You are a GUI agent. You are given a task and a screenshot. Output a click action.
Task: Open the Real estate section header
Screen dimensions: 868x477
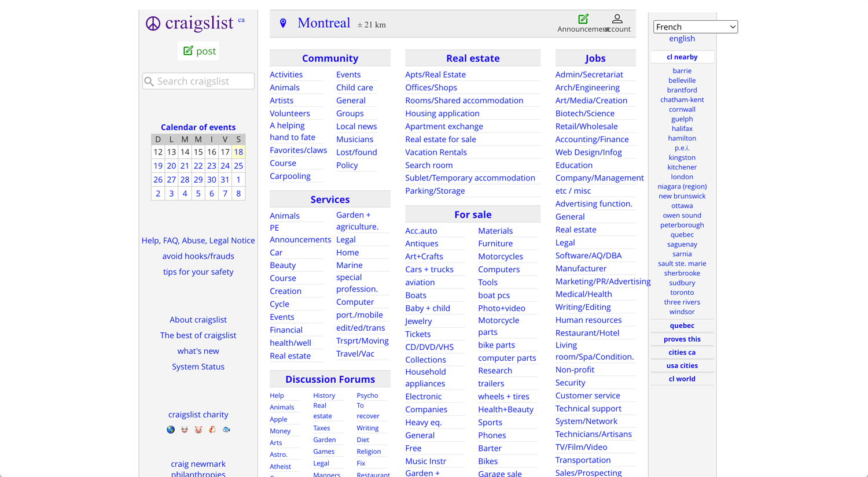click(x=473, y=58)
